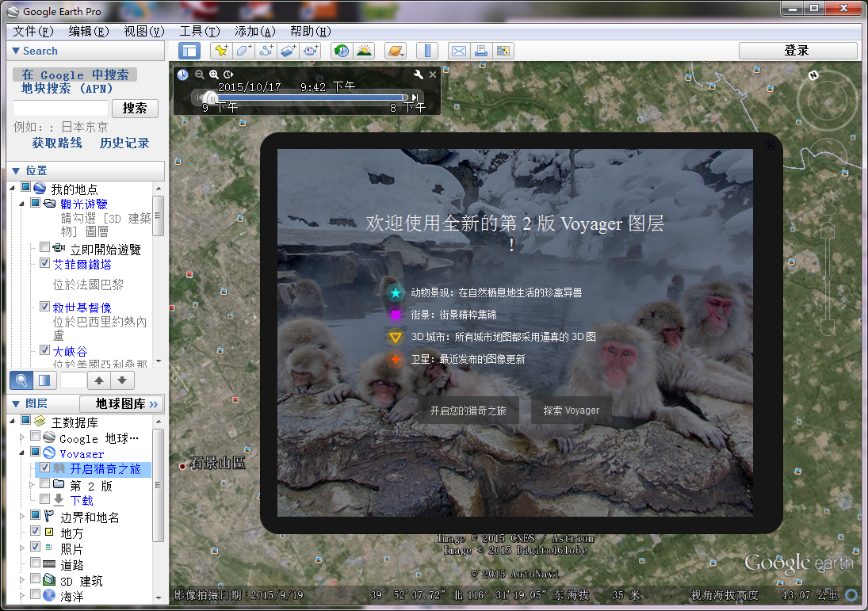The image size is (868, 611).
Task: Collapse the Search panel
Action: [16, 51]
